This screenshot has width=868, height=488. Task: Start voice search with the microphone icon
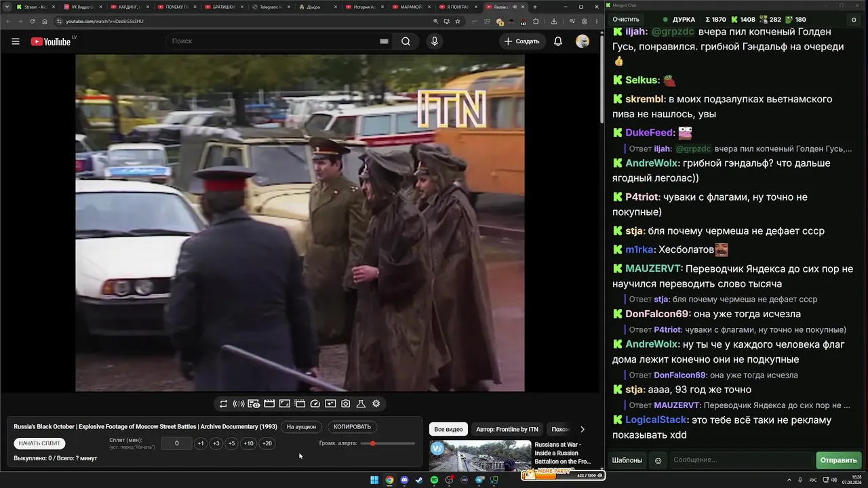435,41
